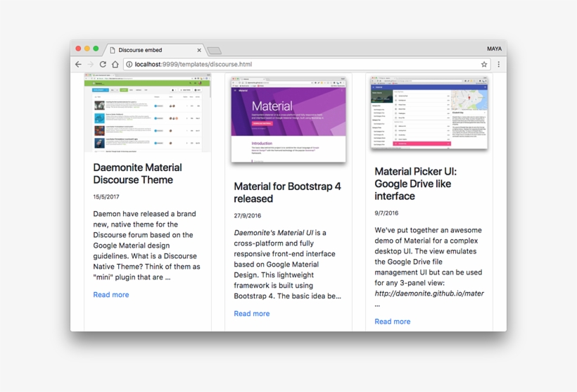
Task: Click the Material Picker map screenshot thumbnail
Action: point(429,111)
